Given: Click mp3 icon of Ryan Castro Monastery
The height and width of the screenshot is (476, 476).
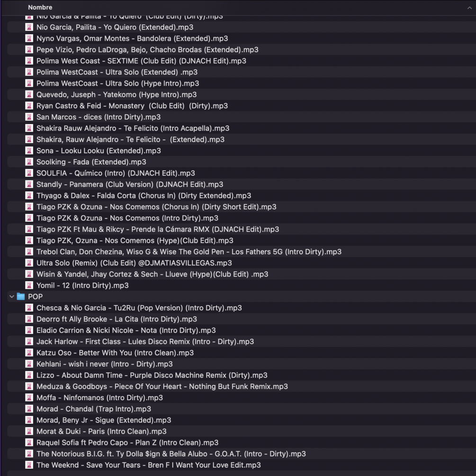Looking at the screenshot, I should click(29, 106).
